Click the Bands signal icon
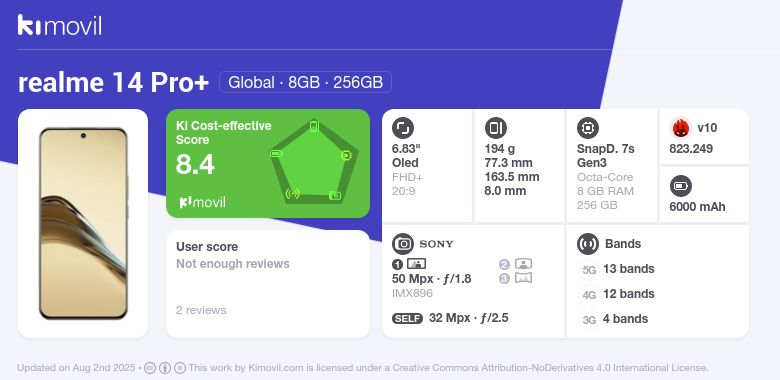 588,244
